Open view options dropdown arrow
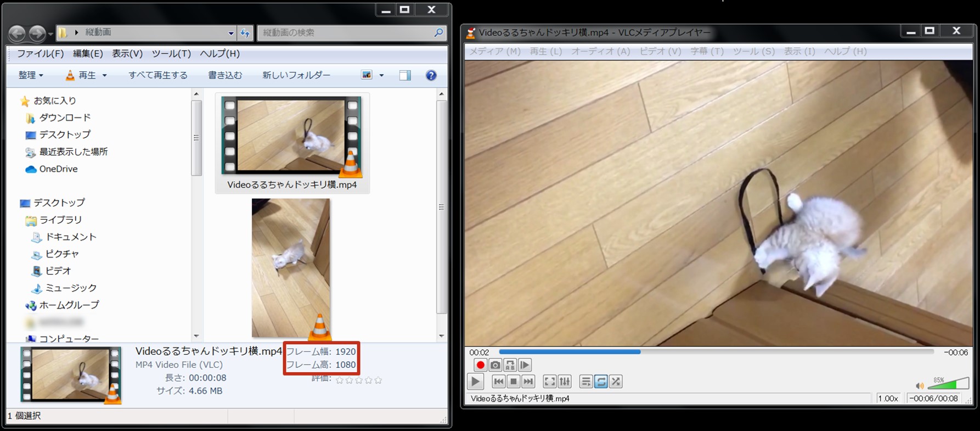 click(x=381, y=76)
